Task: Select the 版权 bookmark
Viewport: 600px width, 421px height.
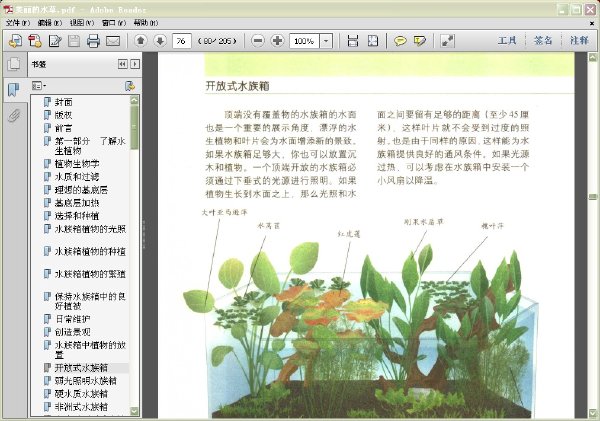Action: tap(63, 115)
